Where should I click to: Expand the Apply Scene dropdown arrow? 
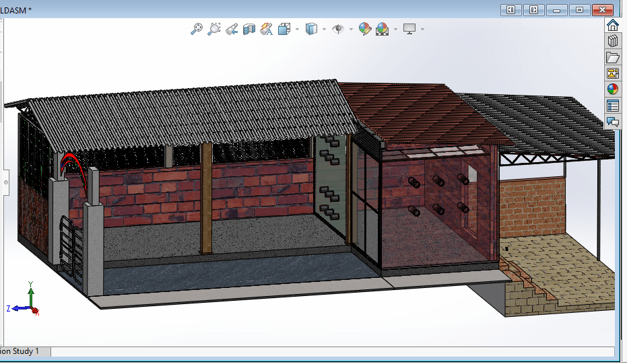click(395, 30)
